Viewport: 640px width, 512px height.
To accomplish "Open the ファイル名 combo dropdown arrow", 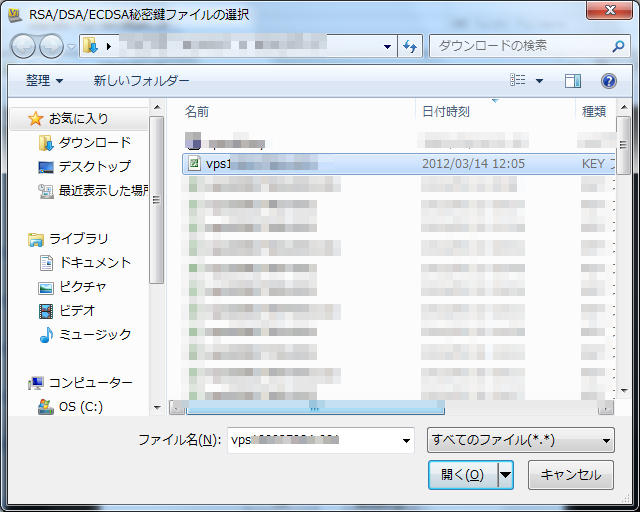I will click(406, 441).
